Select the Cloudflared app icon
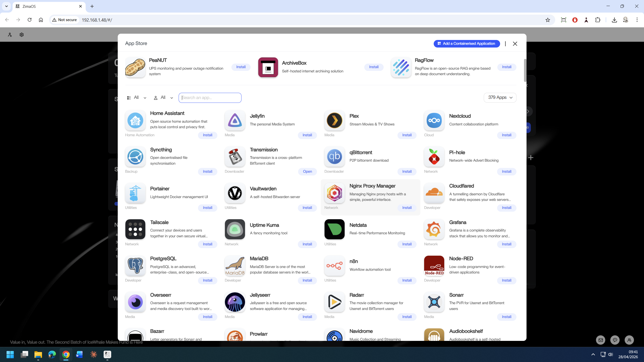This screenshot has height=362, width=644. coord(434,193)
